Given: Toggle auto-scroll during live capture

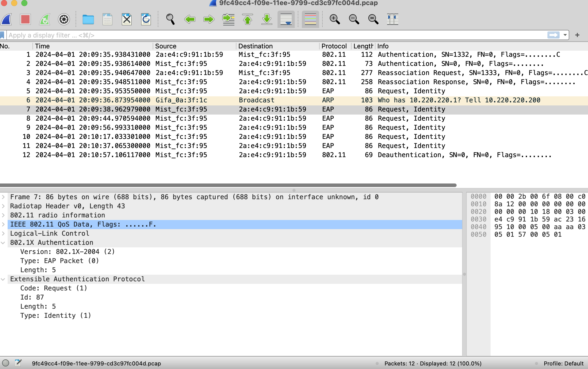Looking at the screenshot, I should click(286, 19).
